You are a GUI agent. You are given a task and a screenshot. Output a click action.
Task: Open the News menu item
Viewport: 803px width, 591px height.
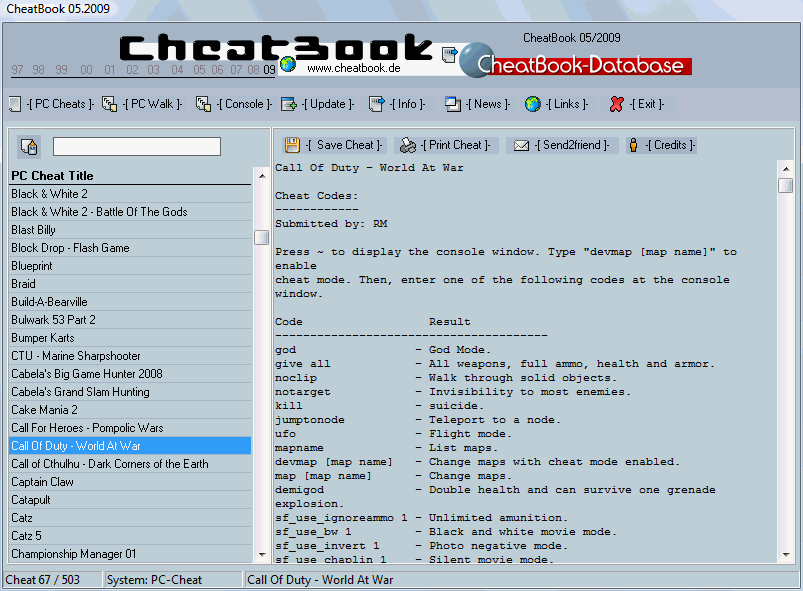point(488,104)
